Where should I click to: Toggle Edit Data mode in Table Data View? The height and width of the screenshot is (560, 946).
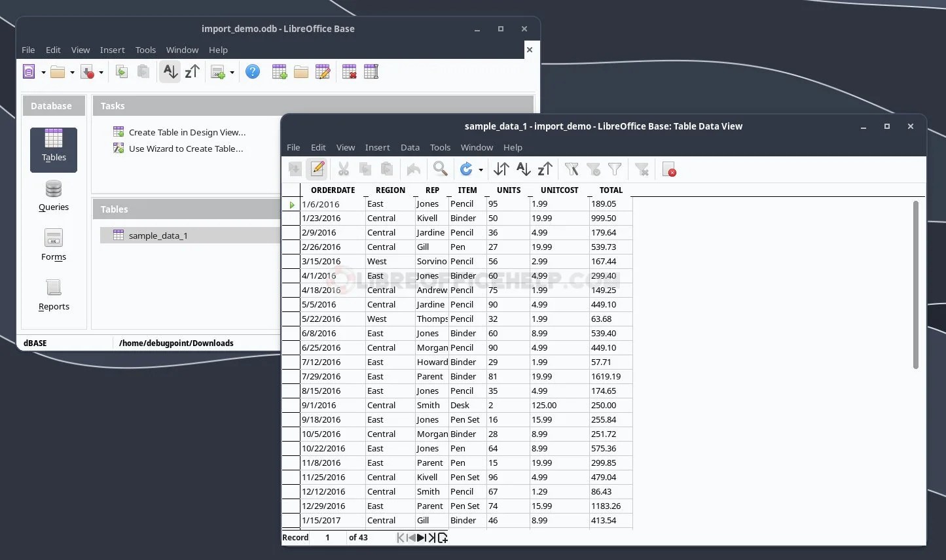[x=318, y=169]
